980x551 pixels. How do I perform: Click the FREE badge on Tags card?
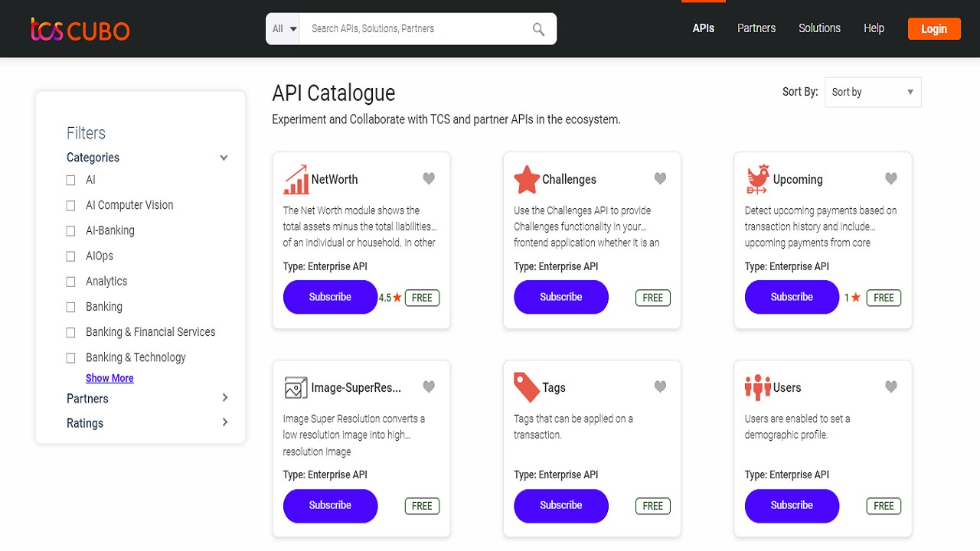pos(653,506)
